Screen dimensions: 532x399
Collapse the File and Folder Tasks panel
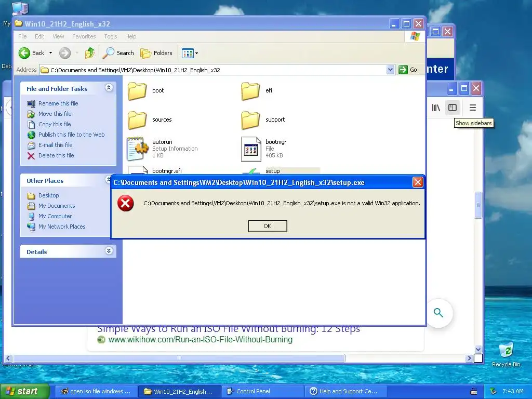[109, 88]
